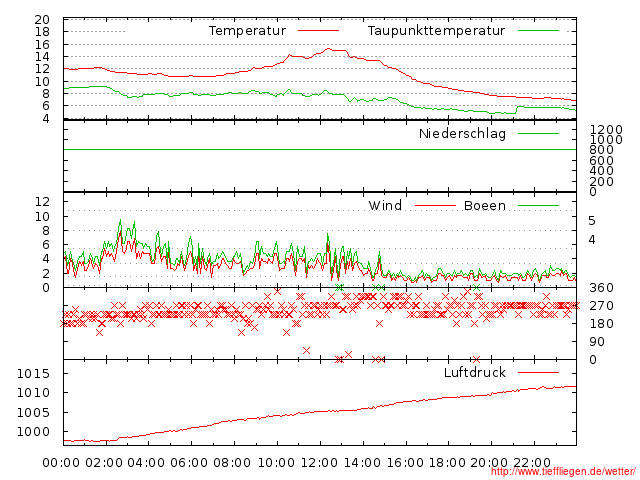Click the red line sample beside Luftdruck
The height and width of the screenshot is (480, 640).
[x=538, y=372]
